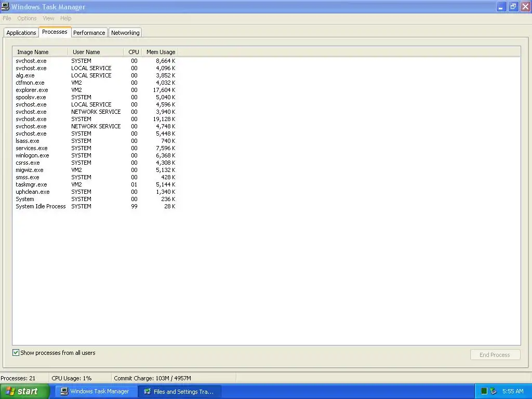532x399 pixels.
Task: Click the Task Manager title bar icon
Action: (5, 6)
